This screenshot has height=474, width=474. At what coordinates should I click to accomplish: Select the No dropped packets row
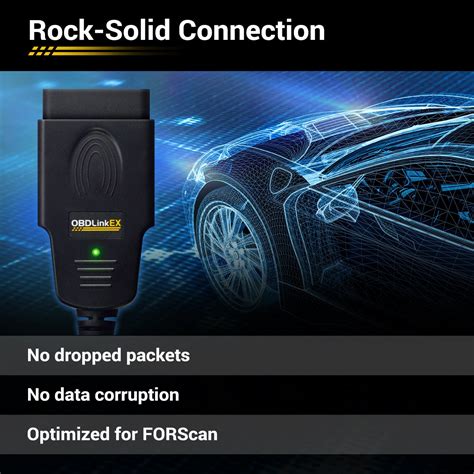[237, 355]
